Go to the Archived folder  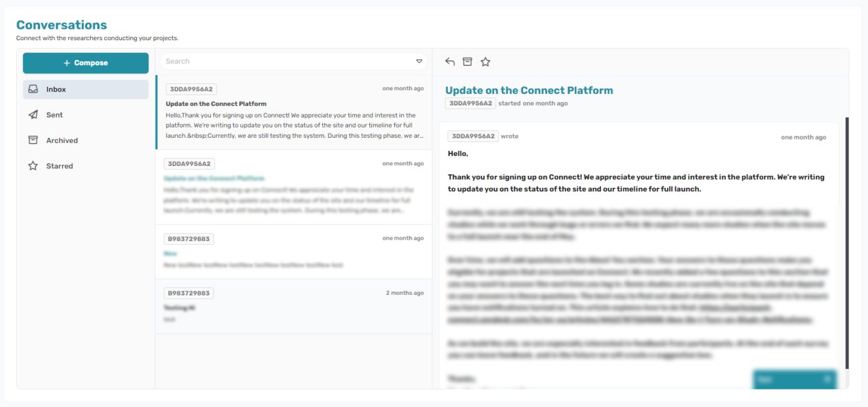coord(62,140)
